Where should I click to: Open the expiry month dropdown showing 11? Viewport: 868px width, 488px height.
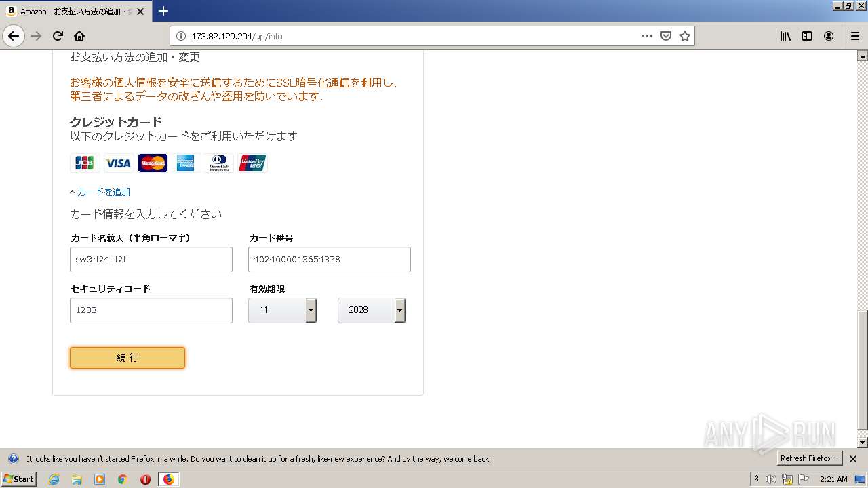click(x=283, y=310)
